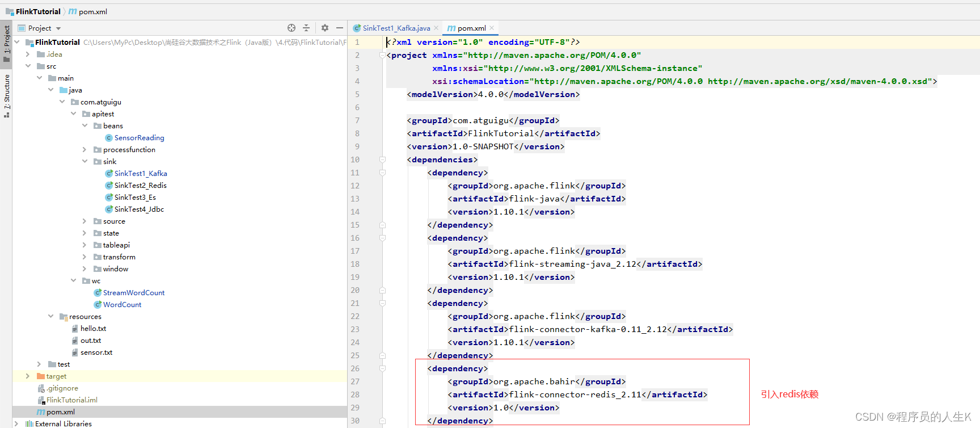Click the locate/scroll from source icon

[x=292, y=28]
